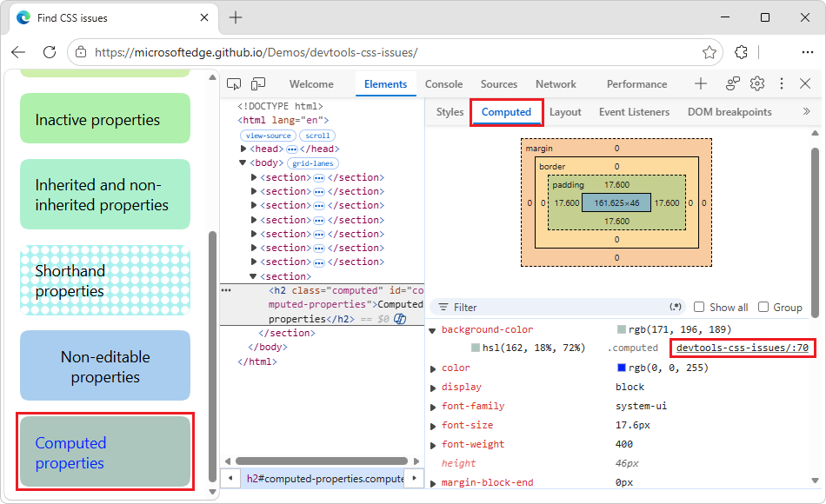Click the Inactive properties card

tap(105, 118)
